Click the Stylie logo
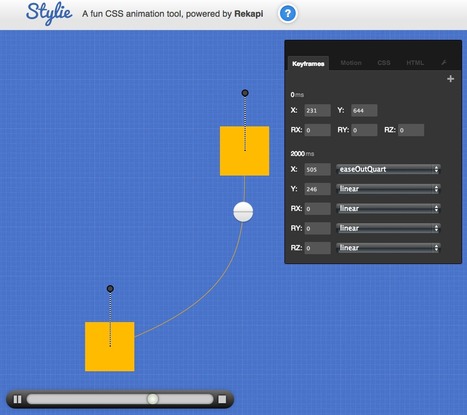Screen dimensions: 467x415 [49, 13]
